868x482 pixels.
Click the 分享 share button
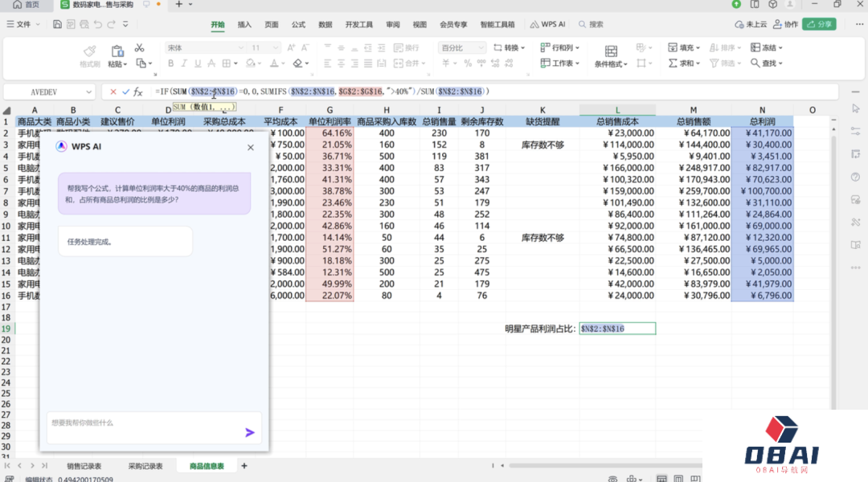[x=819, y=24]
